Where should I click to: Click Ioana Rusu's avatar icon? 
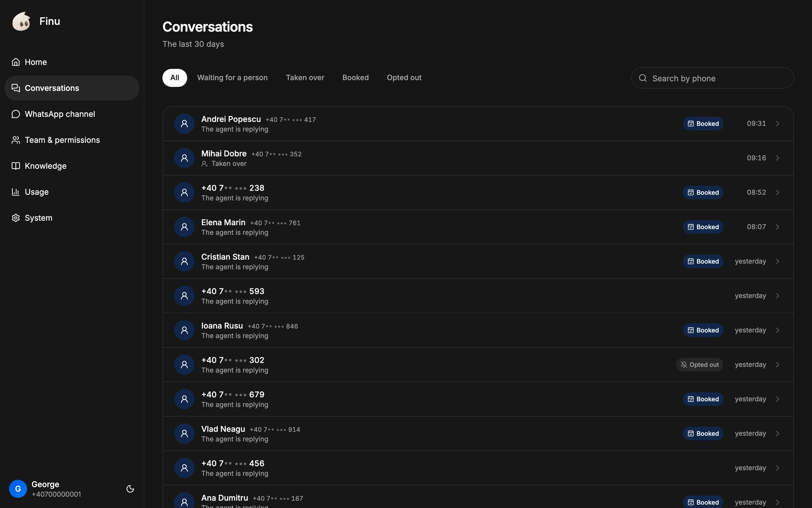coord(184,330)
